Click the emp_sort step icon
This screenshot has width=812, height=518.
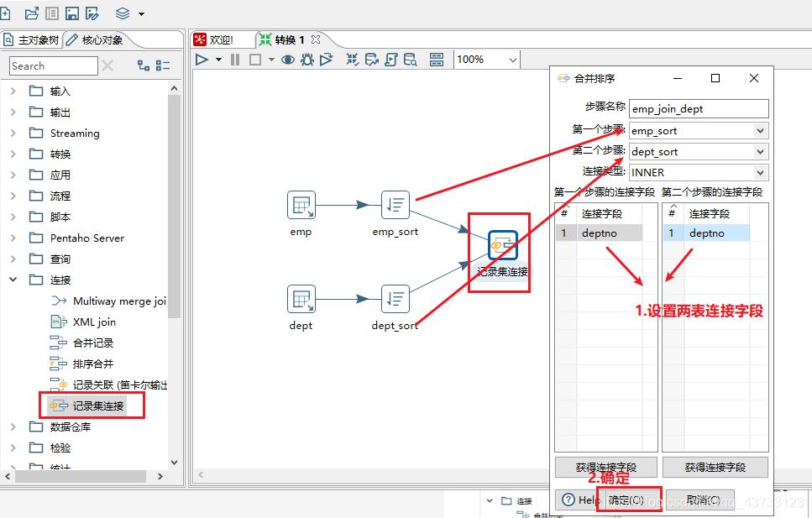coord(396,205)
